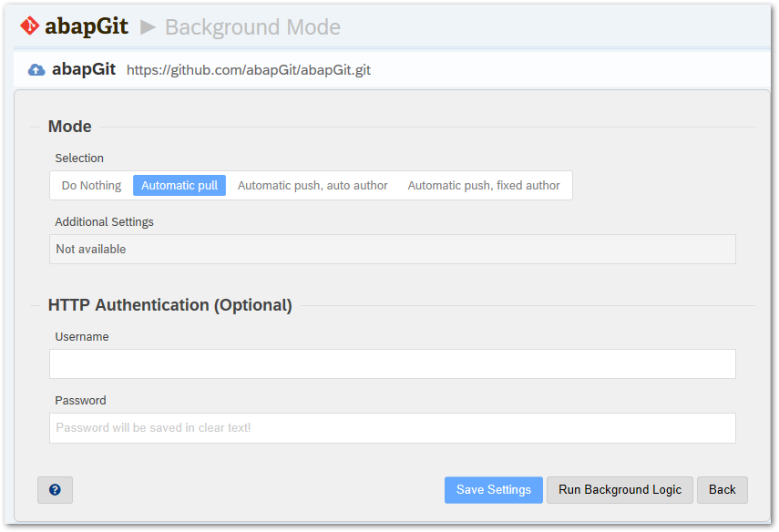Click the blue cloud upload repository icon
The width and height of the screenshot is (779, 532).
[36, 70]
